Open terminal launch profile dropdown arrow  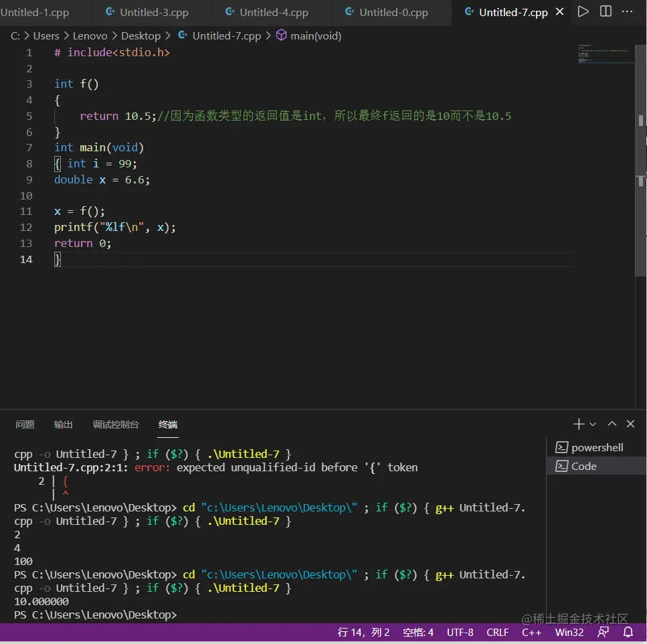pyautogui.click(x=593, y=424)
